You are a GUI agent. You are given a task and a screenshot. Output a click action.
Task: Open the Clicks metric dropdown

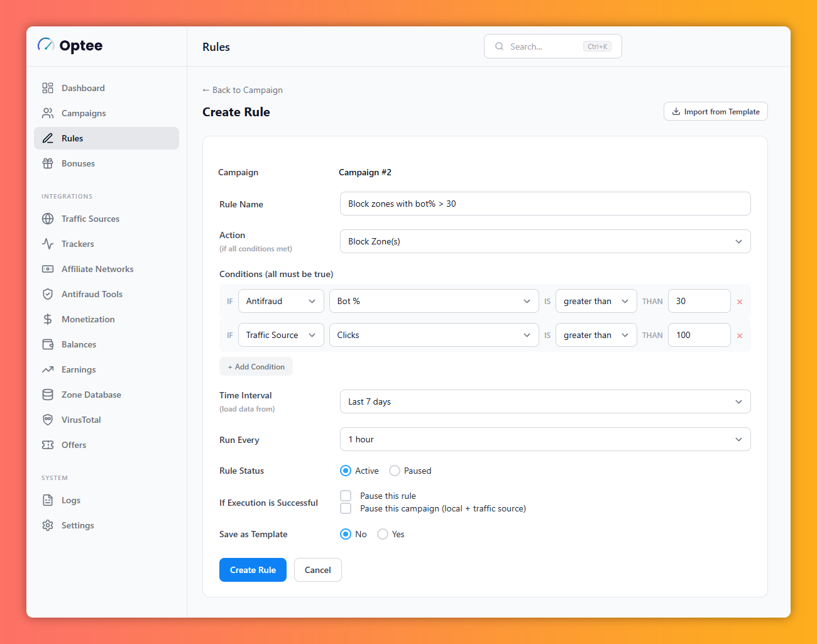pyautogui.click(x=434, y=335)
